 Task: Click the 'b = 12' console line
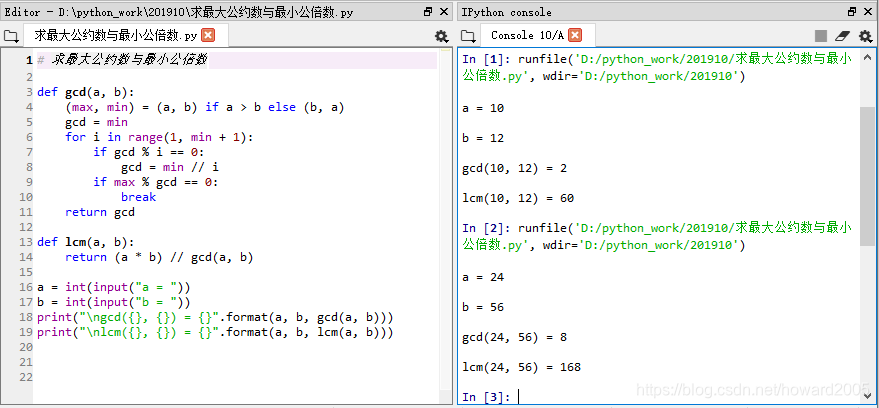pyautogui.click(x=483, y=138)
